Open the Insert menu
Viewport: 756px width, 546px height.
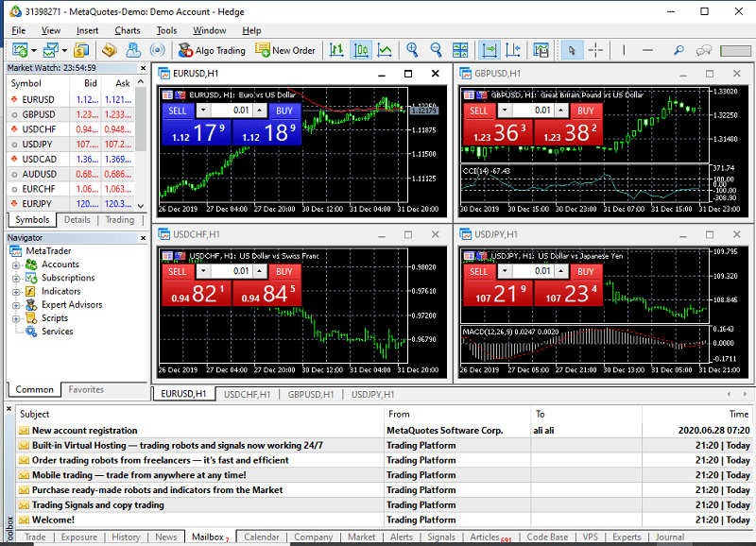pyautogui.click(x=87, y=30)
